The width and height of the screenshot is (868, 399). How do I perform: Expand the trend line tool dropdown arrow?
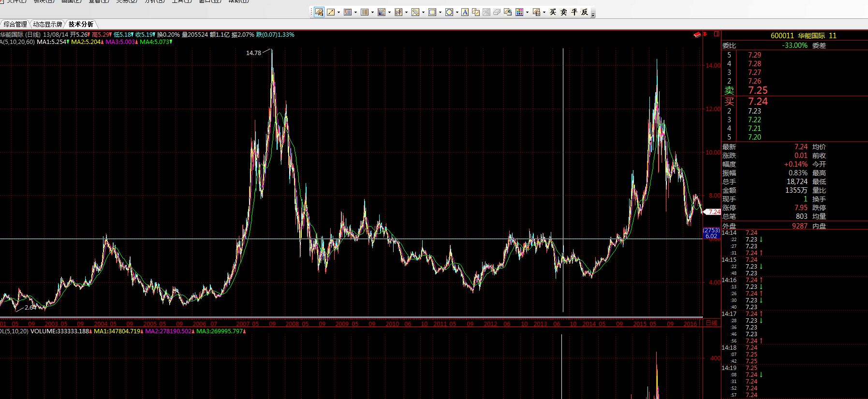(338, 13)
